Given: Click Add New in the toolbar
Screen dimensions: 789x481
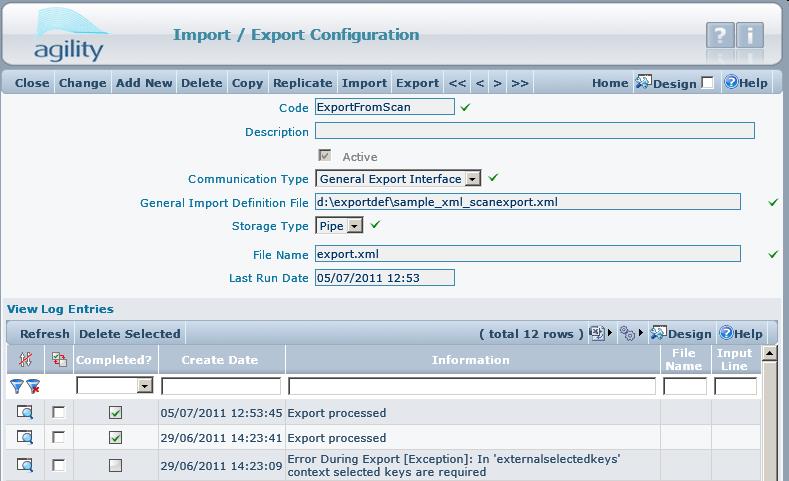Looking at the screenshot, I should coord(144,83).
